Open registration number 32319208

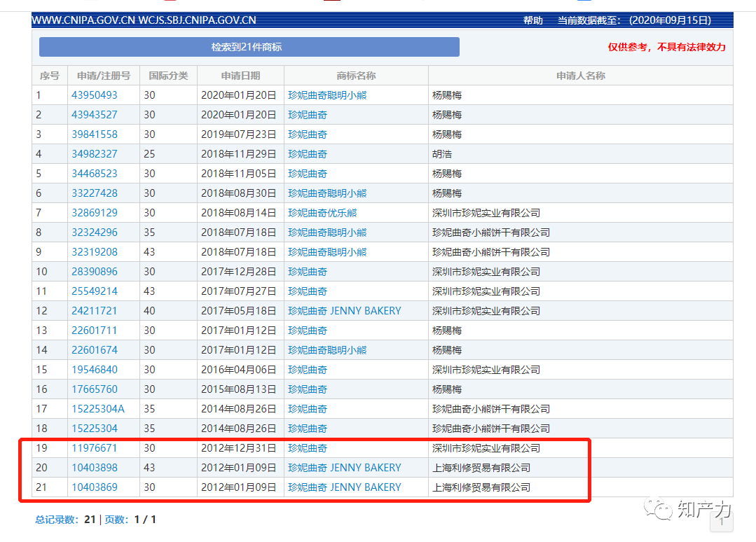click(95, 252)
